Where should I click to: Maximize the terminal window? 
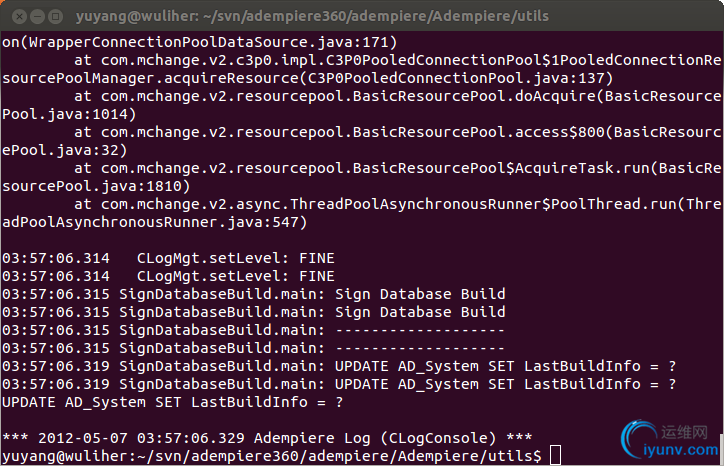55,17
